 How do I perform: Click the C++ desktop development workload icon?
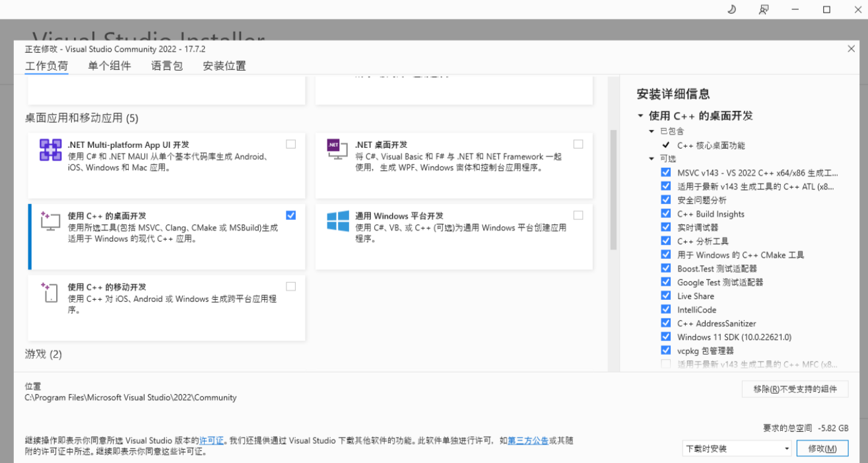(x=50, y=221)
